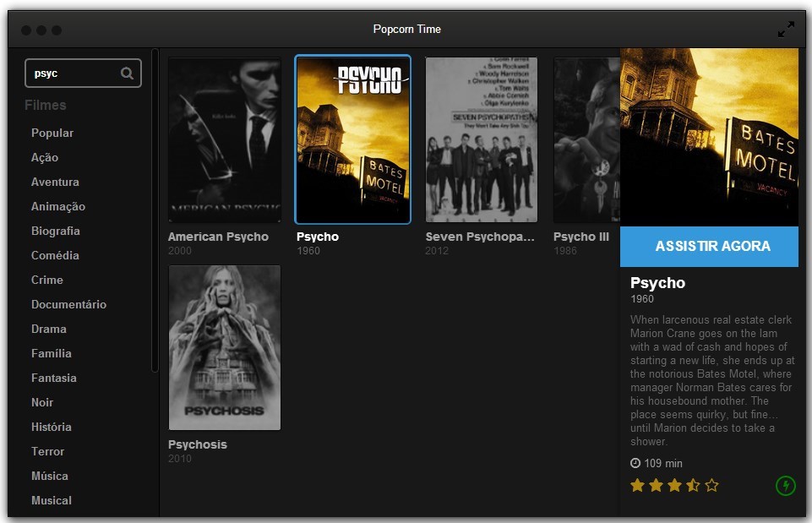812x523 pixels.
Task: Select the Drama genre
Action: coord(49,329)
